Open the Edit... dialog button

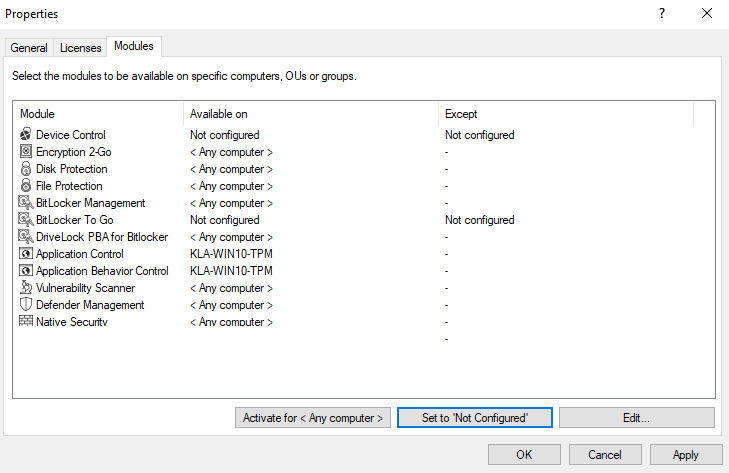click(636, 418)
